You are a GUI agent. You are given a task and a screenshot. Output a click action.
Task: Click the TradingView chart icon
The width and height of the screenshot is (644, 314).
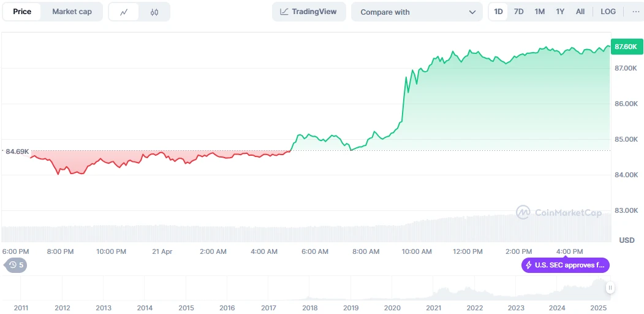point(284,12)
